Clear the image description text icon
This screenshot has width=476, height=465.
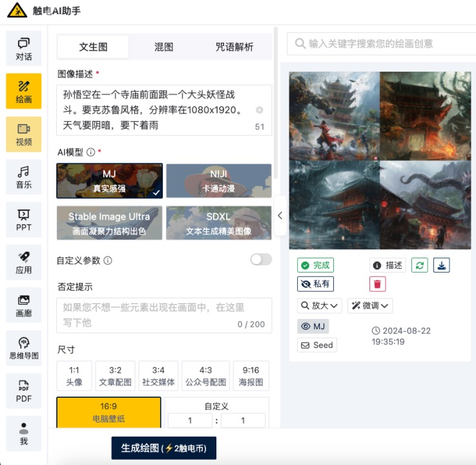(x=260, y=110)
